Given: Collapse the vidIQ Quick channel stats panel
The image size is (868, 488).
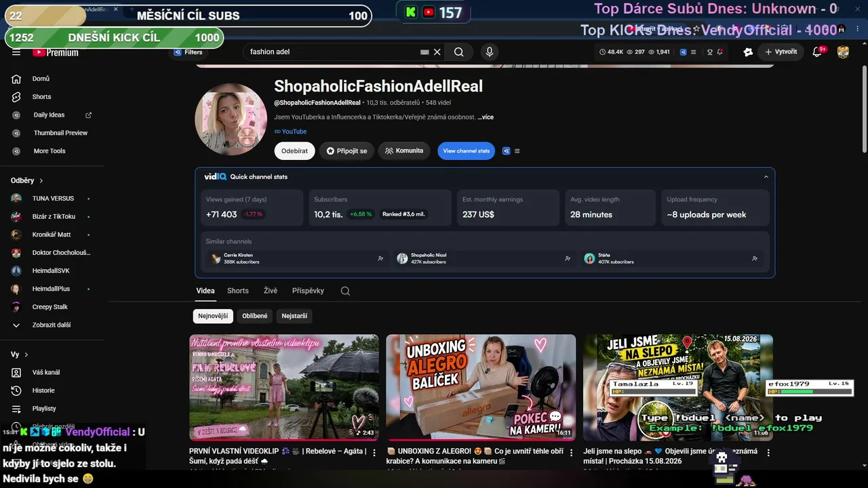Looking at the screenshot, I should coord(766,177).
